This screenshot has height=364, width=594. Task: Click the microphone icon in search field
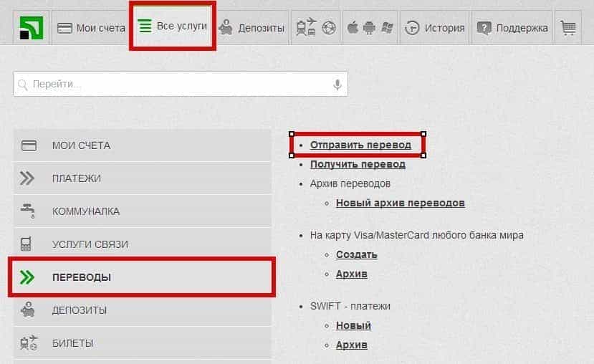click(x=337, y=85)
